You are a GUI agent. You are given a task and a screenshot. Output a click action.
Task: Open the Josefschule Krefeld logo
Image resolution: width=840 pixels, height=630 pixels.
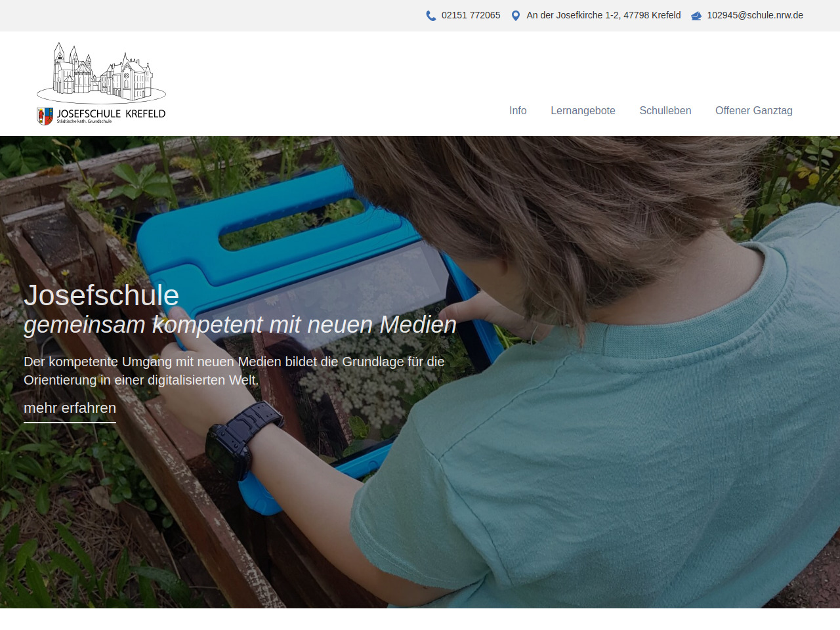pyautogui.click(x=101, y=83)
